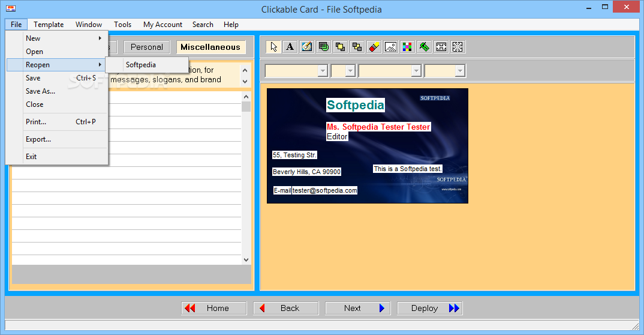Image resolution: width=644 pixels, height=335 pixels.
Task: Choose Export... from the File menu
Action: click(57, 139)
